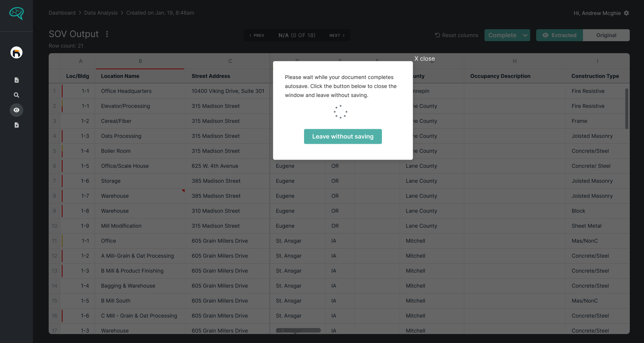Select the Bagging & Warehouse cell
The image size is (644, 343).
(x=140, y=286)
